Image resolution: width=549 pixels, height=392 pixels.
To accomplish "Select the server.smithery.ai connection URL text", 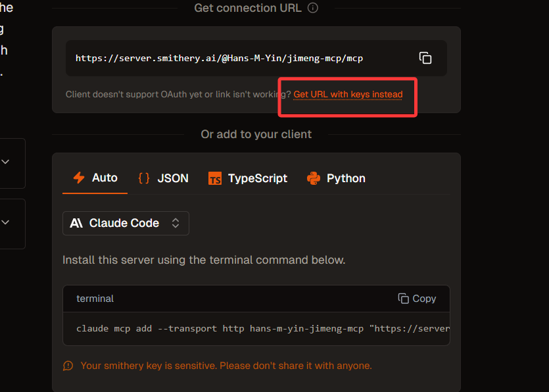I will point(219,58).
